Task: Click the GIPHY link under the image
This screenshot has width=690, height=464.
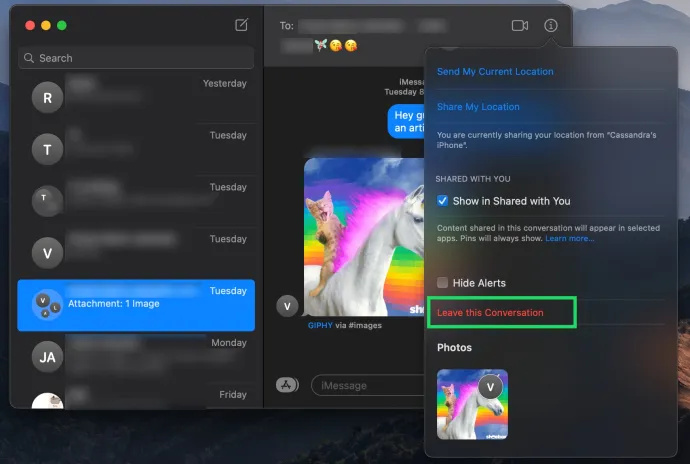Action: [320, 325]
